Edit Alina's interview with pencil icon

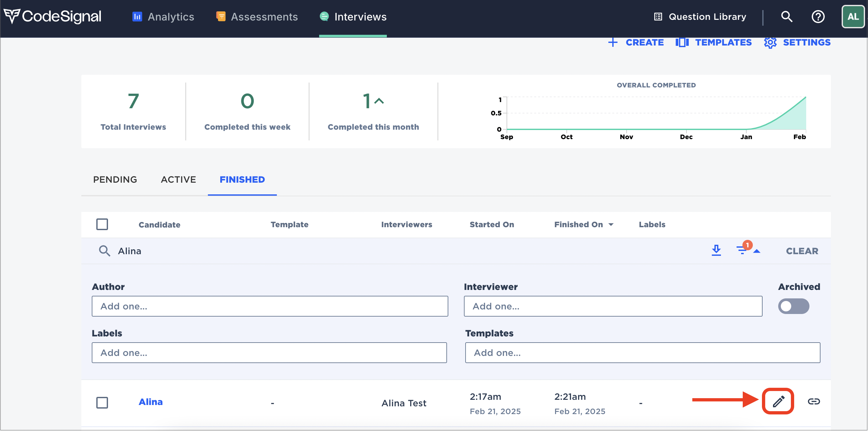[x=778, y=401]
